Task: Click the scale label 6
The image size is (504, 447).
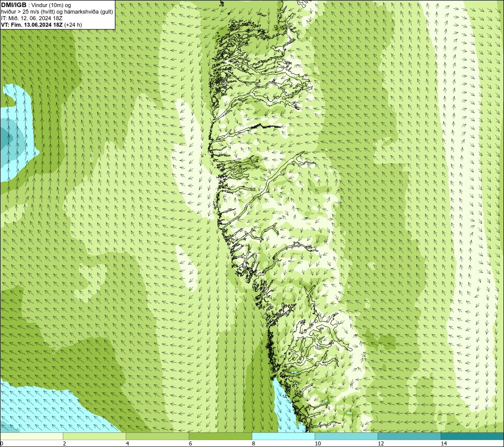Action: (x=191, y=443)
